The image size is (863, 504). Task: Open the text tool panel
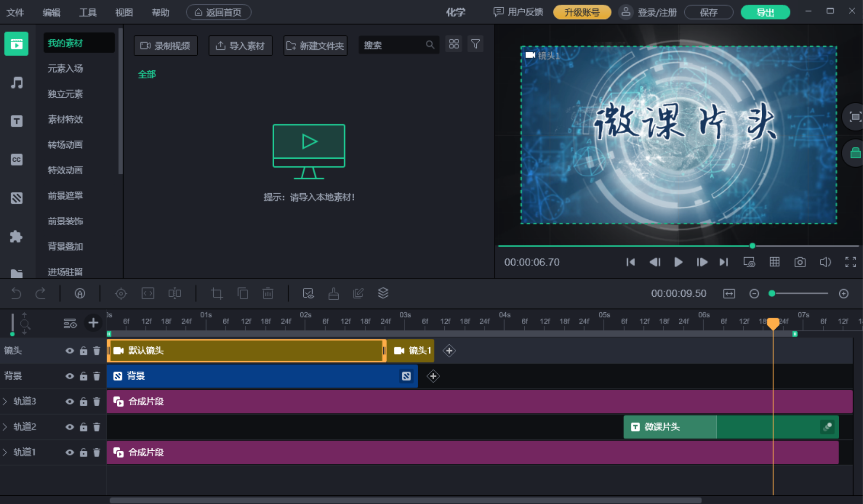coord(16,121)
